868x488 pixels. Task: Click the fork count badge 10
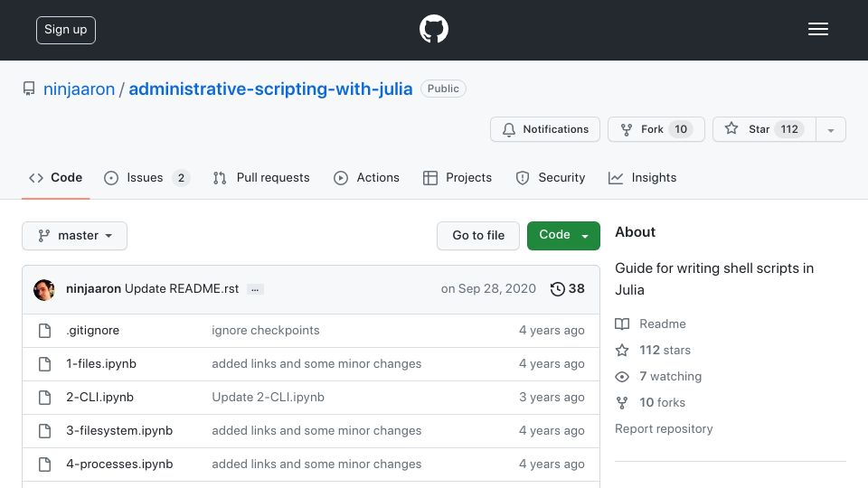pos(680,129)
